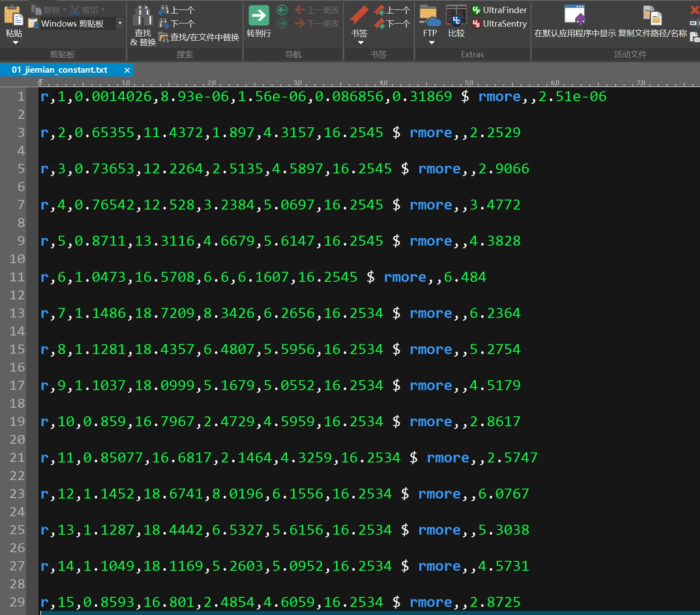Click line number 29 in the gutter
Screen dimensions: 700x615
17,602
